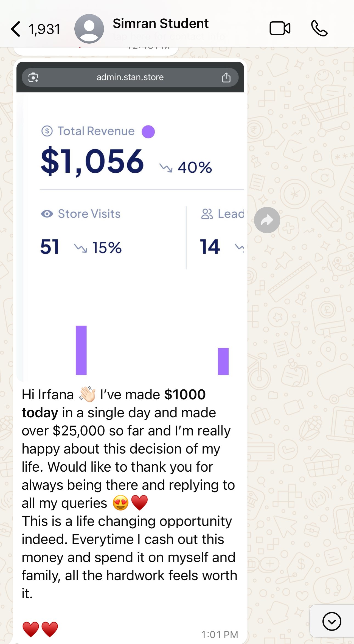This screenshot has height=644, width=354.
Task: Tap the purple dot beside Total Revenue
Action: click(148, 132)
